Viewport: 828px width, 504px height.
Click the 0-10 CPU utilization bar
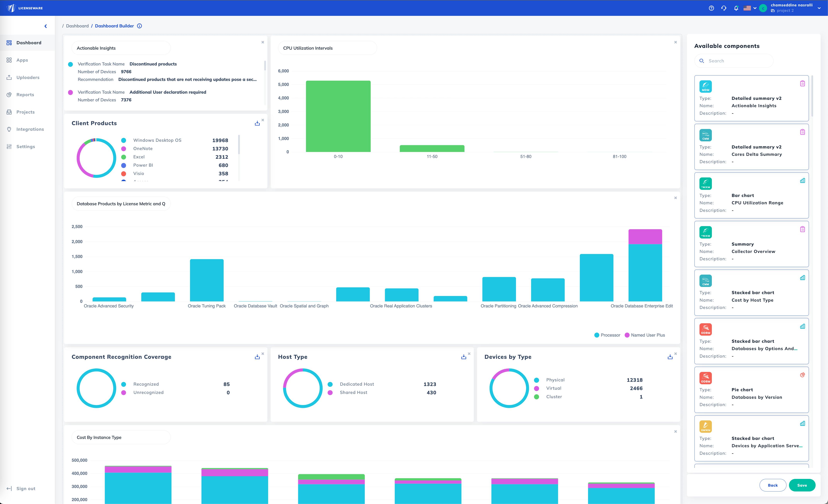point(338,116)
